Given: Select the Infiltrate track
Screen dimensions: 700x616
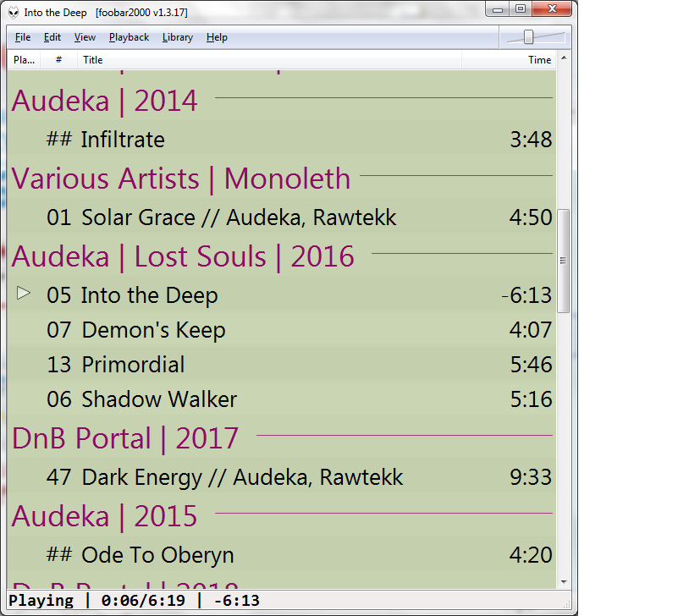Looking at the screenshot, I should (x=282, y=140).
